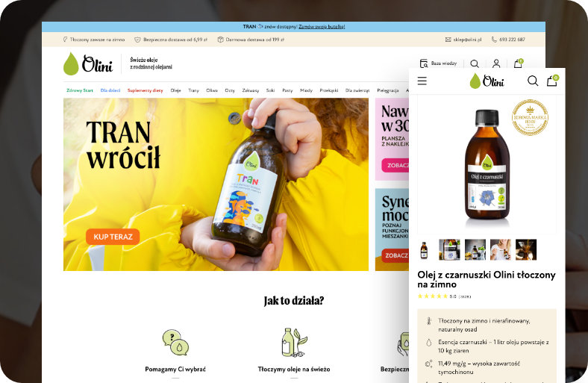Click the desktop header search magnifier
The height and width of the screenshot is (383, 588).
click(x=475, y=64)
